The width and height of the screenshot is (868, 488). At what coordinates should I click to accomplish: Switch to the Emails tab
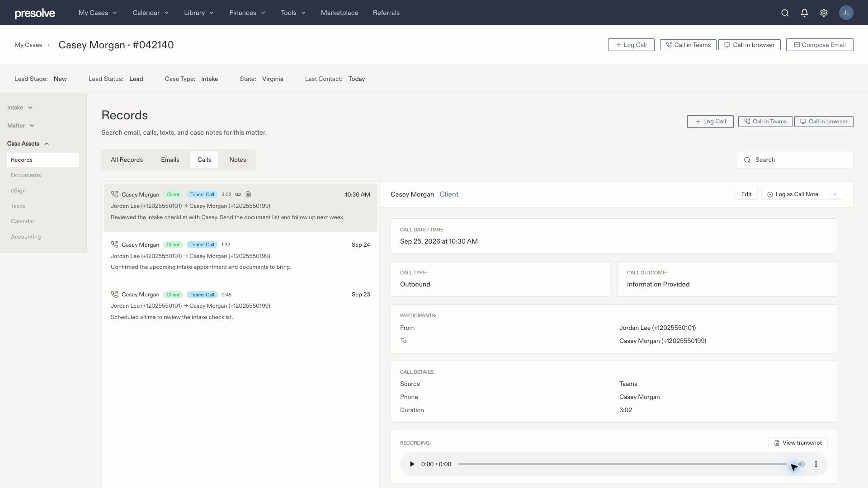pos(170,160)
